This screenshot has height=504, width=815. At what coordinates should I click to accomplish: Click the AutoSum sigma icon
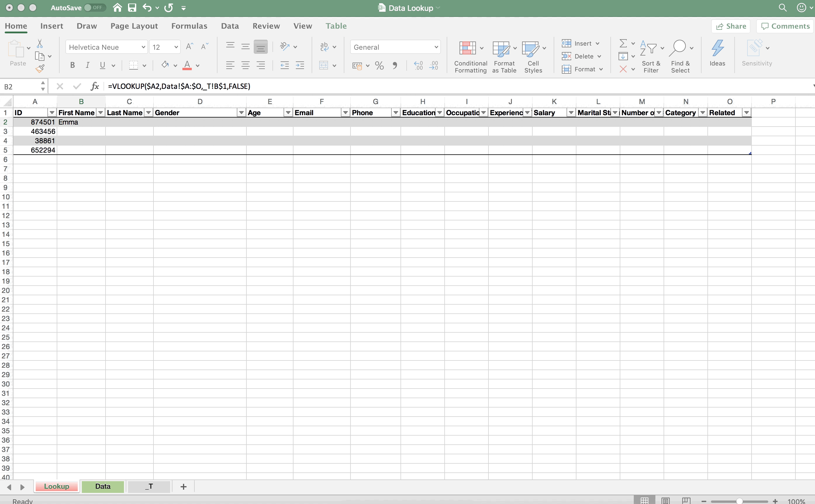point(623,43)
